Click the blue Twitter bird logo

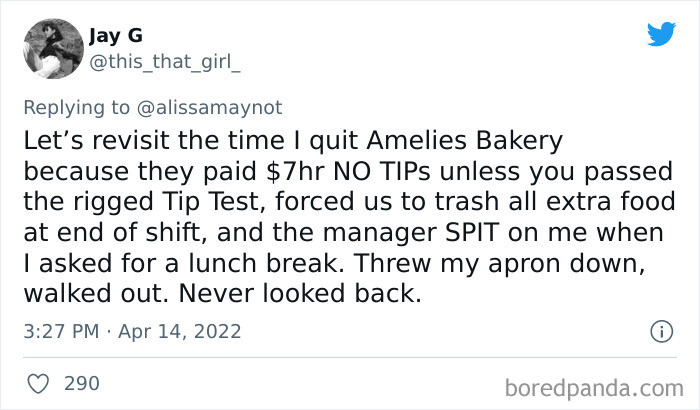662,34
